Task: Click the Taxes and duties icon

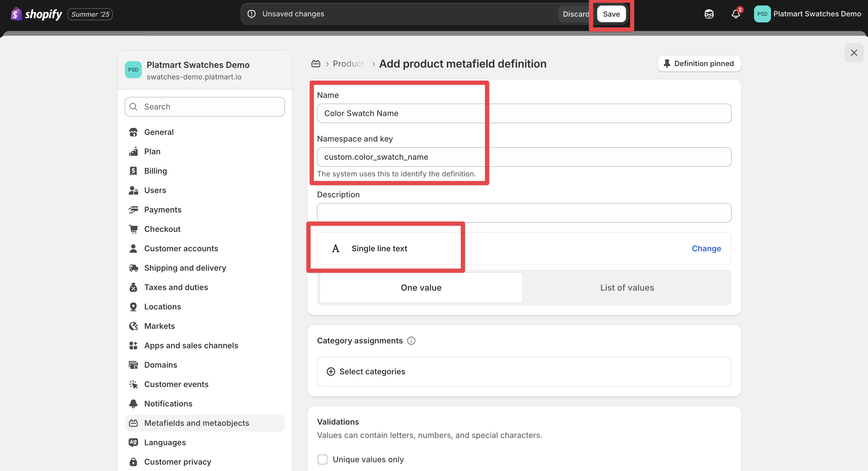Action: [x=133, y=287]
